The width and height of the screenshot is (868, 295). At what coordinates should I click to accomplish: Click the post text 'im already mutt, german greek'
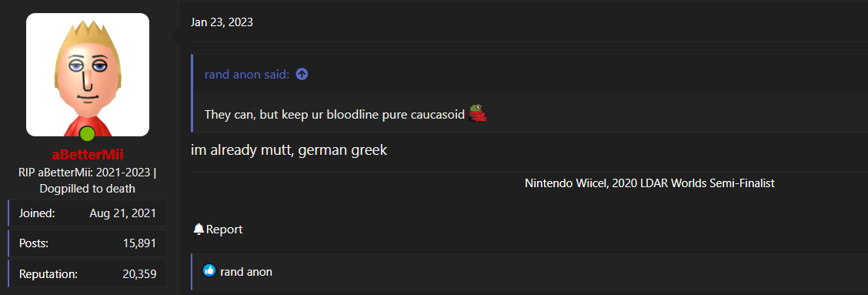[289, 150]
